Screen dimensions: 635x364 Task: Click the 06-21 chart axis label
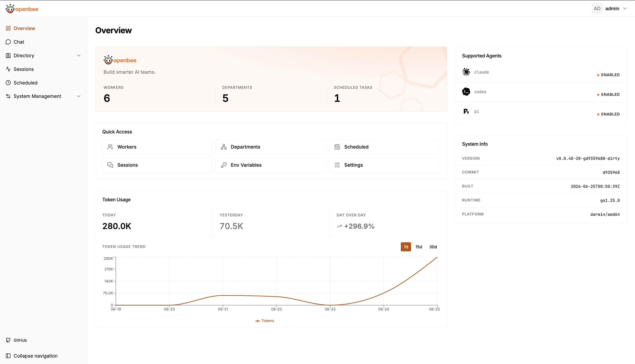pos(223,309)
